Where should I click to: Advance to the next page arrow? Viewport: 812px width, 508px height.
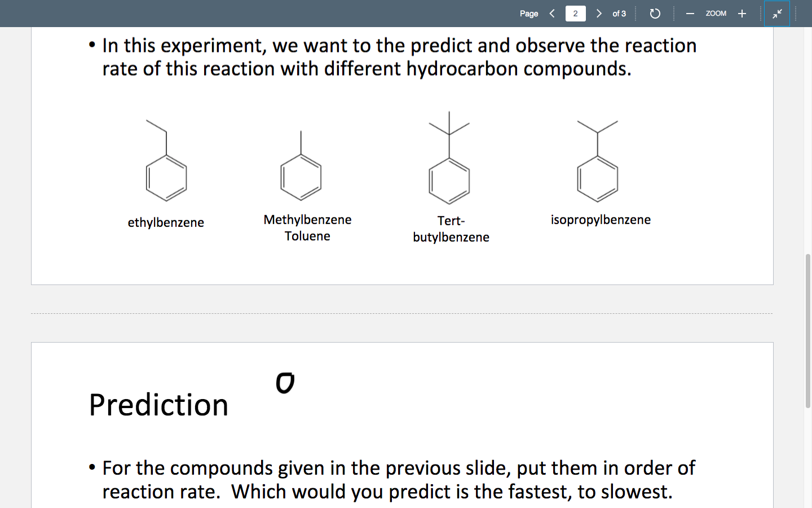[x=599, y=14]
